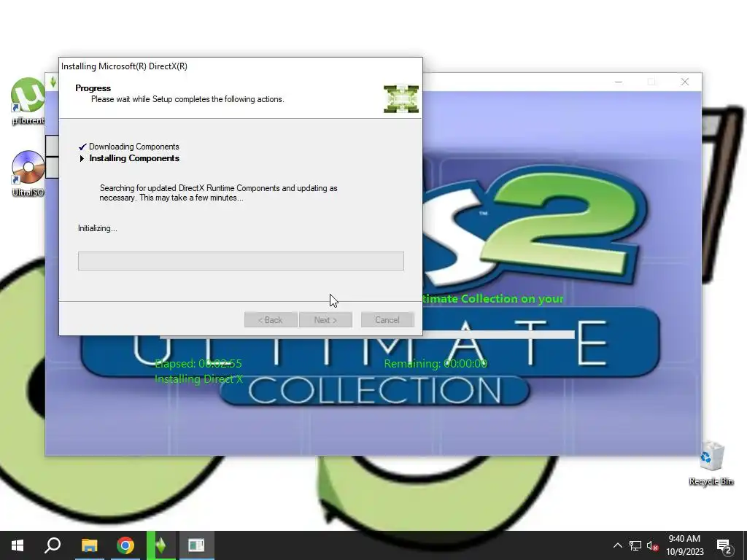Click the Installing Components arrow marker
Image resolution: width=747 pixels, height=560 pixels.
click(x=82, y=158)
